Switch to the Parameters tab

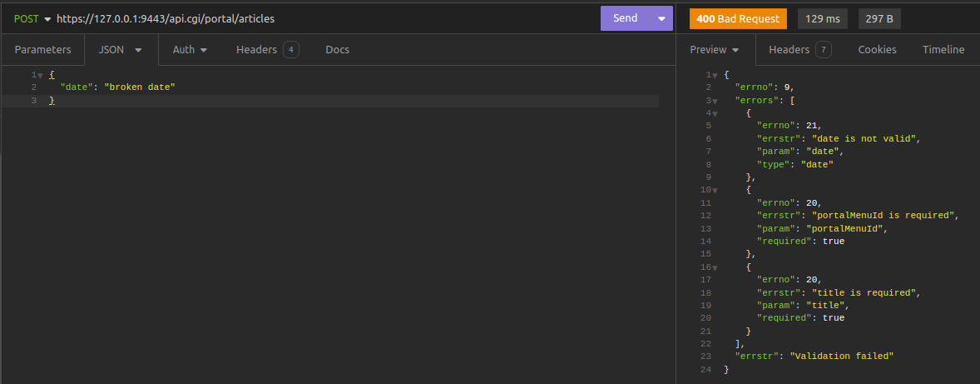(x=42, y=50)
